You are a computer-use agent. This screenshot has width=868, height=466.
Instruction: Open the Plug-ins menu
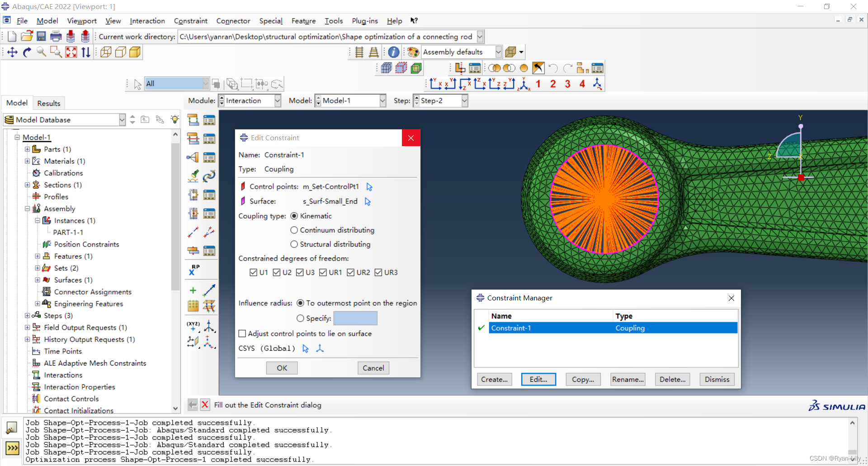pyautogui.click(x=365, y=21)
